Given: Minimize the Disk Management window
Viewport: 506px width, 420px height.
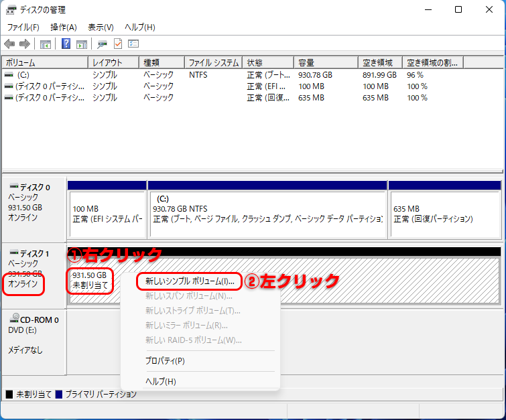Looking at the screenshot, I should click(x=428, y=9).
